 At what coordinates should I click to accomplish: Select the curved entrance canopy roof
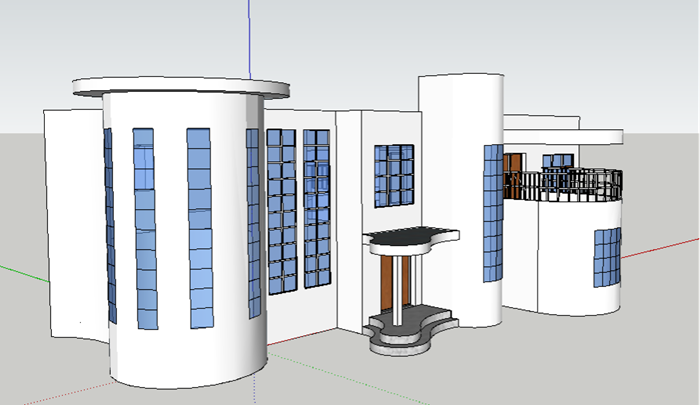click(x=412, y=237)
